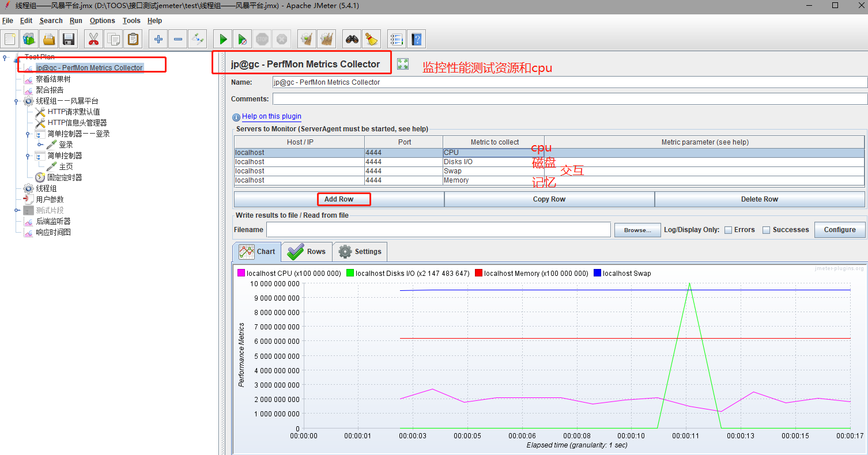Click the green Start run icon
The height and width of the screenshot is (455, 868).
pyautogui.click(x=222, y=39)
